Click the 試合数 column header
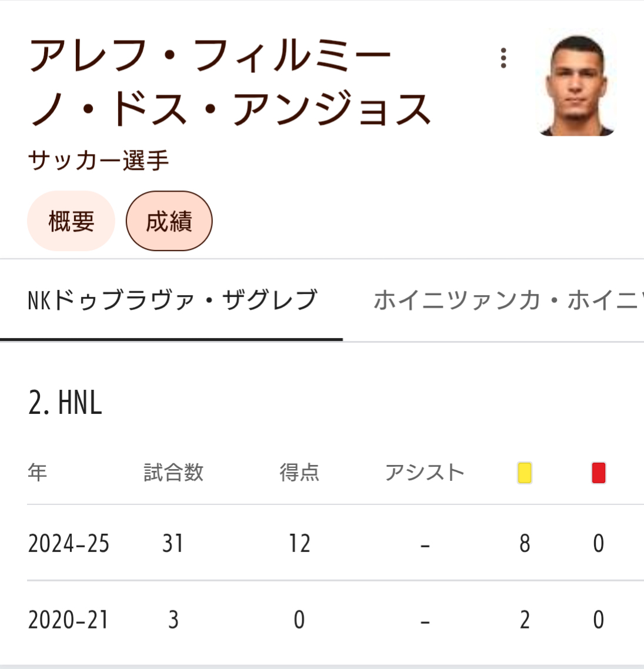The image size is (644, 669). [x=173, y=472]
